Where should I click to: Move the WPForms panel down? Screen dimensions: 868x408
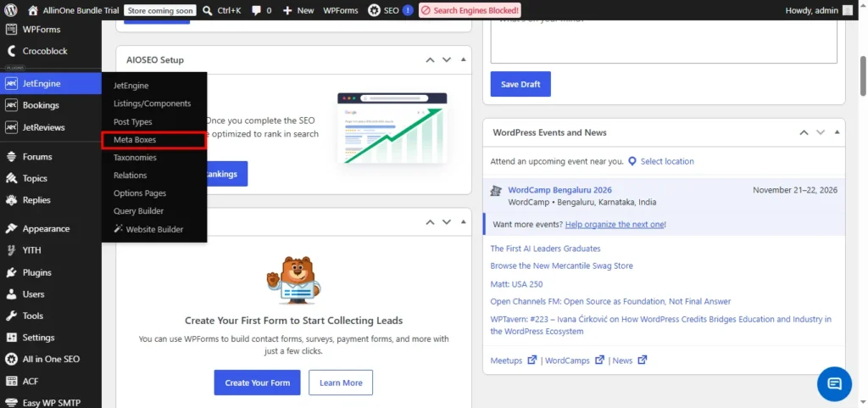click(447, 222)
